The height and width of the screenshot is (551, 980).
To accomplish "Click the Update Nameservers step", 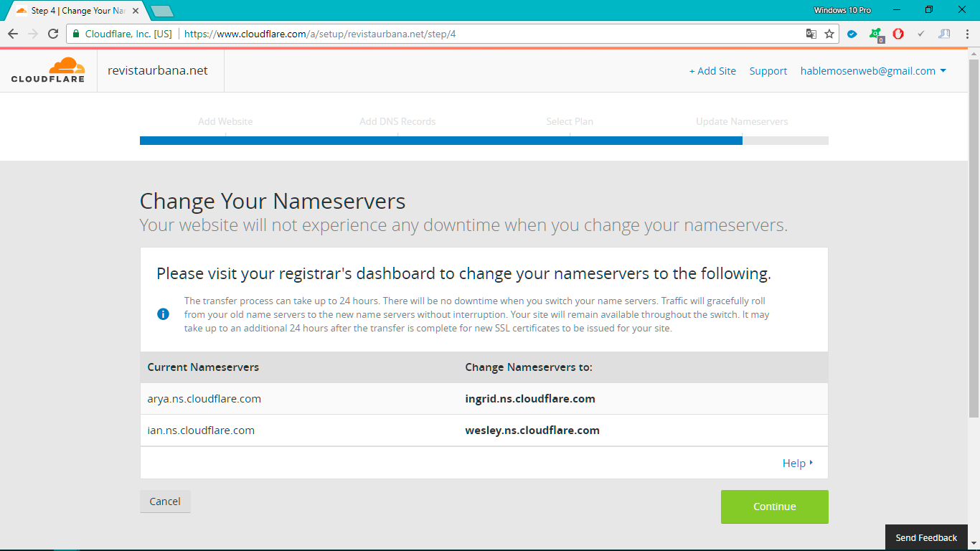I will (742, 121).
